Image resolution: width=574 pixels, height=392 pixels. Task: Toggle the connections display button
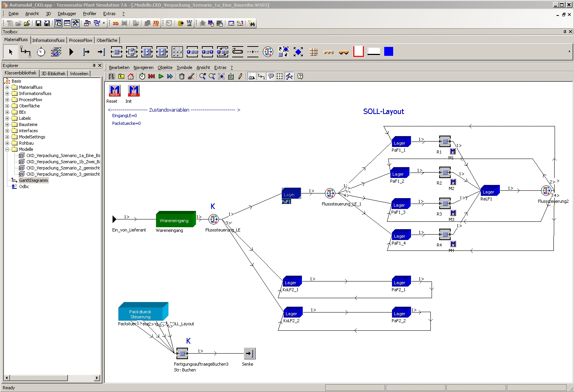pos(261,76)
